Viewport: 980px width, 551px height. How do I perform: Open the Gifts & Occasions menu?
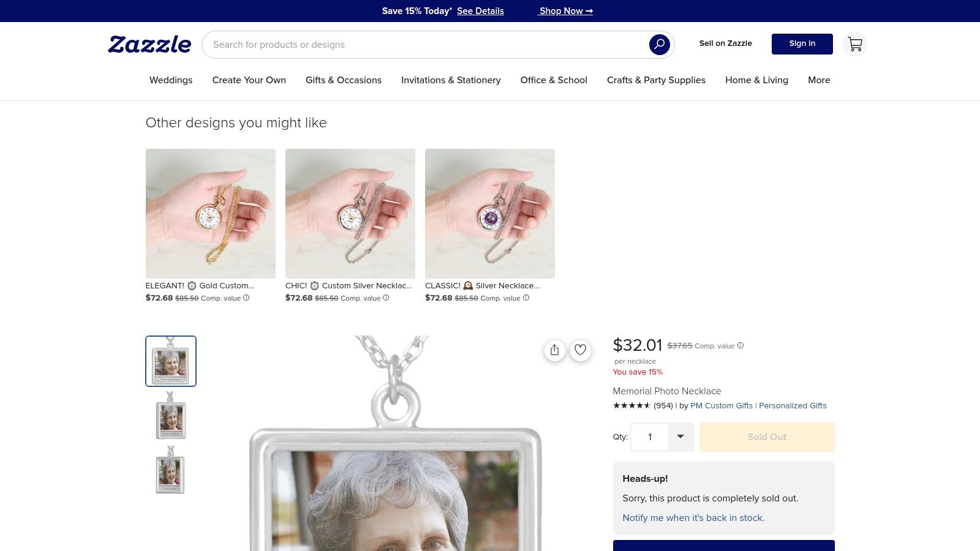click(x=344, y=80)
